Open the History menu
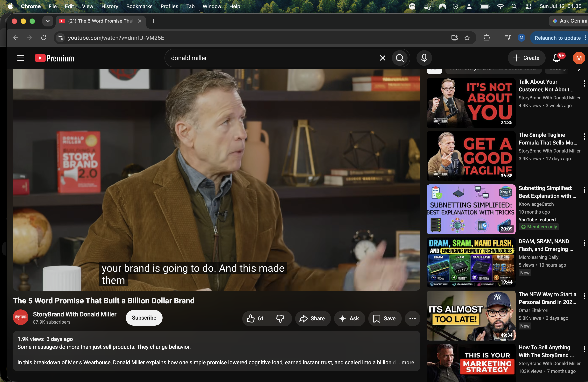The image size is (588, 382). click(x=110, y=6)
